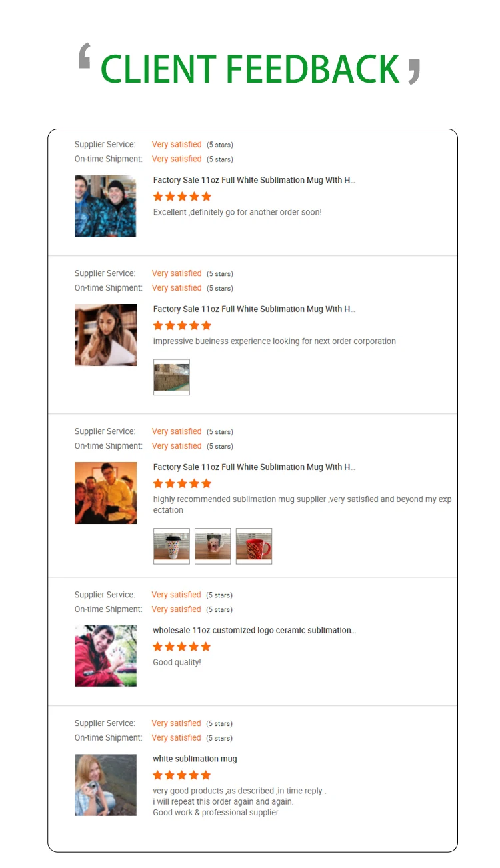This screenshot has width=500, height=868.
Task: Click the group-of-friends reviewer avatar
Action: tap(105, 493)
